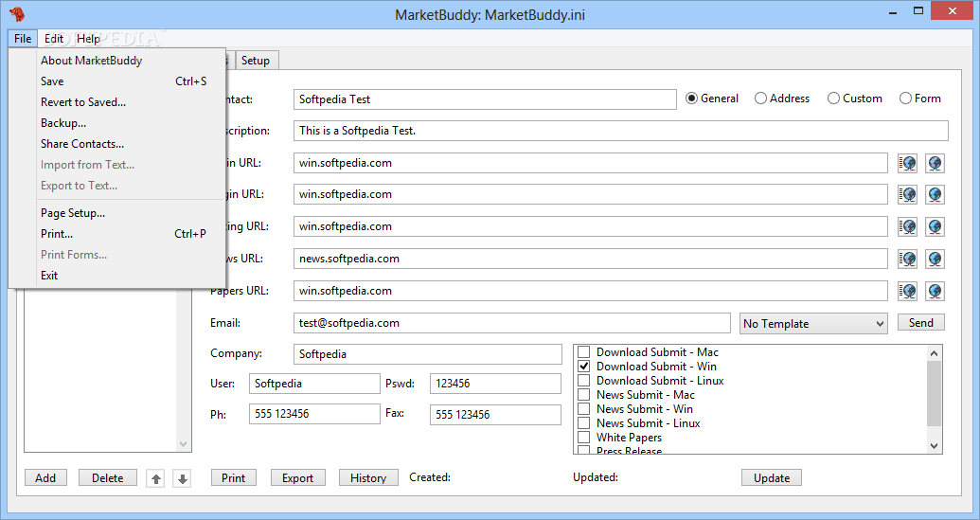Image resolution: width=980 pixels, height=520 pixels.
Task: Open contact History
Action: (368, 478)
